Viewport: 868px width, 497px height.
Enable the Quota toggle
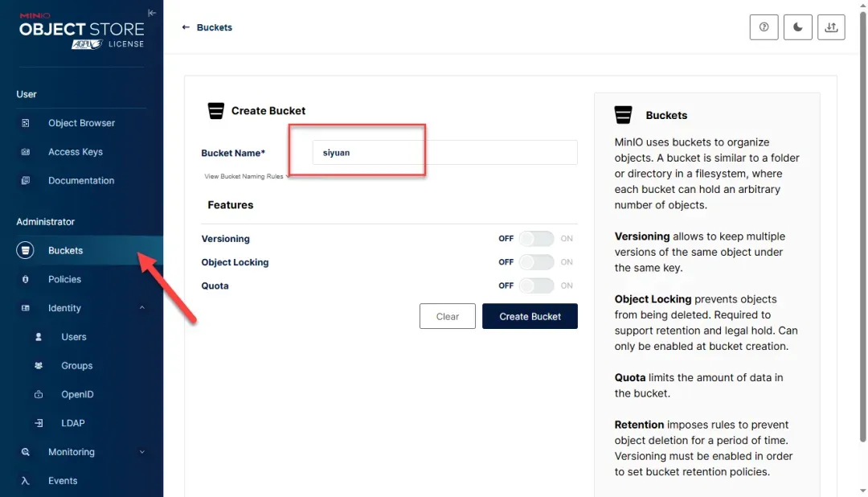tap(536, 285)
